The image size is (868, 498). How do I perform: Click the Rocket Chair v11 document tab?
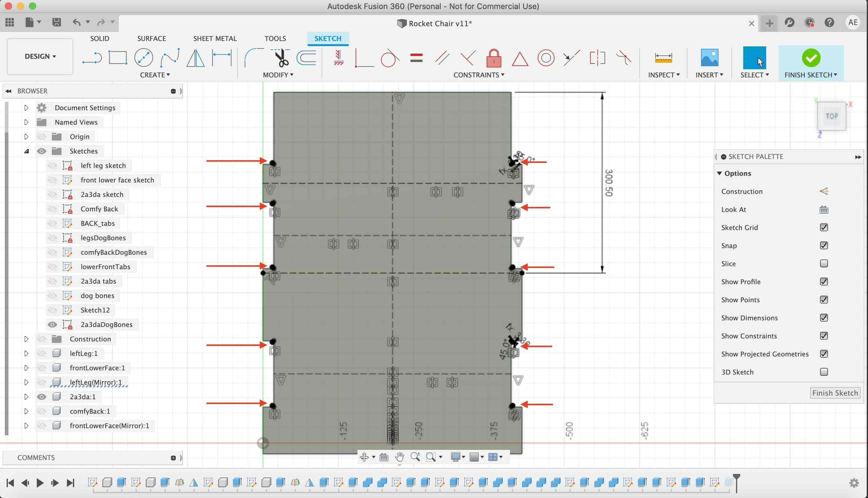434,23
